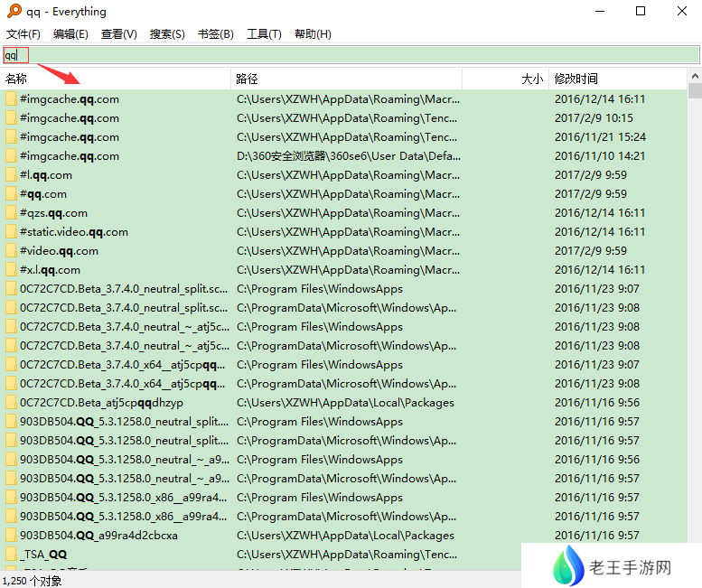The image size is (702, 588).
Task: Click the Everything magnifier icon in title bar
Action: click(x=14, y=11)
